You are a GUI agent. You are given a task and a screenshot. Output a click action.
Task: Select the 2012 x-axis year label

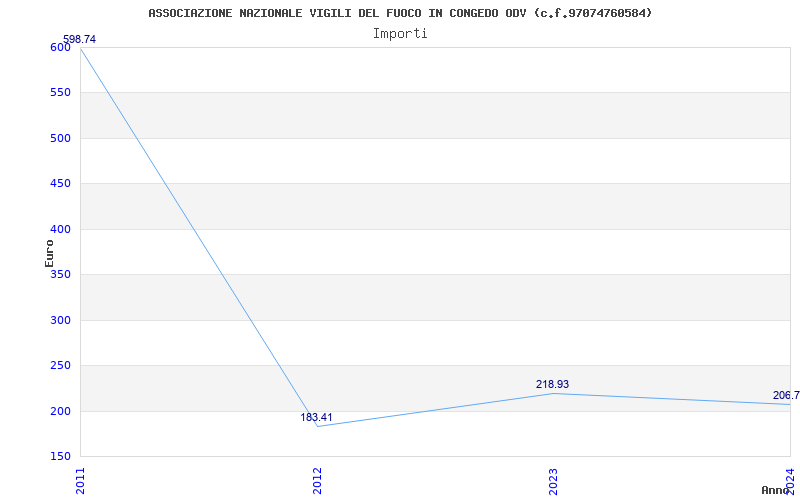[317, 480]
